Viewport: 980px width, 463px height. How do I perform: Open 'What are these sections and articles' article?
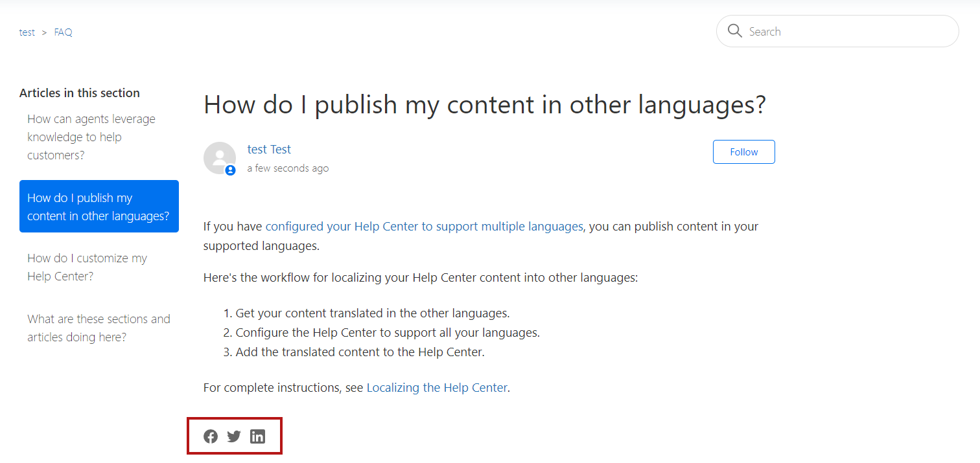click(x=99, y=328)
